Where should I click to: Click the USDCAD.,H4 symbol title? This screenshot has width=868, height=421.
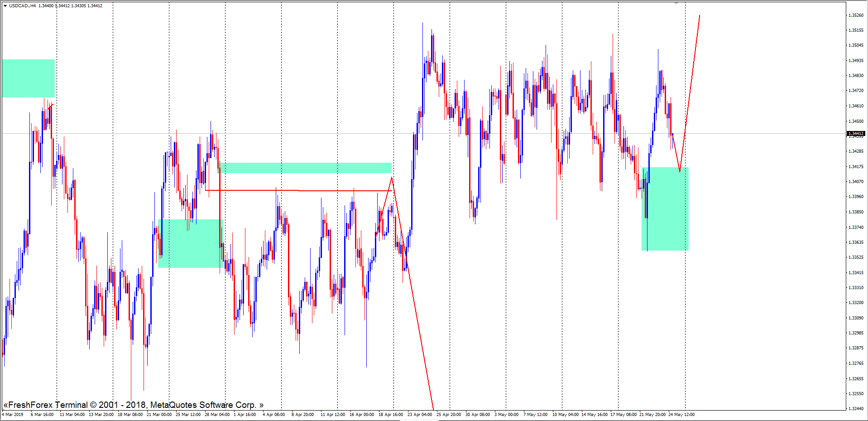[22, 6]
